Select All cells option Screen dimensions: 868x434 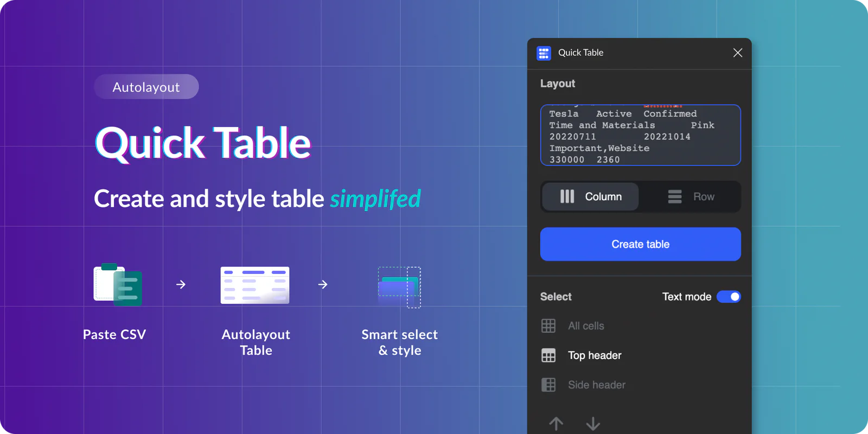(573, 326)
